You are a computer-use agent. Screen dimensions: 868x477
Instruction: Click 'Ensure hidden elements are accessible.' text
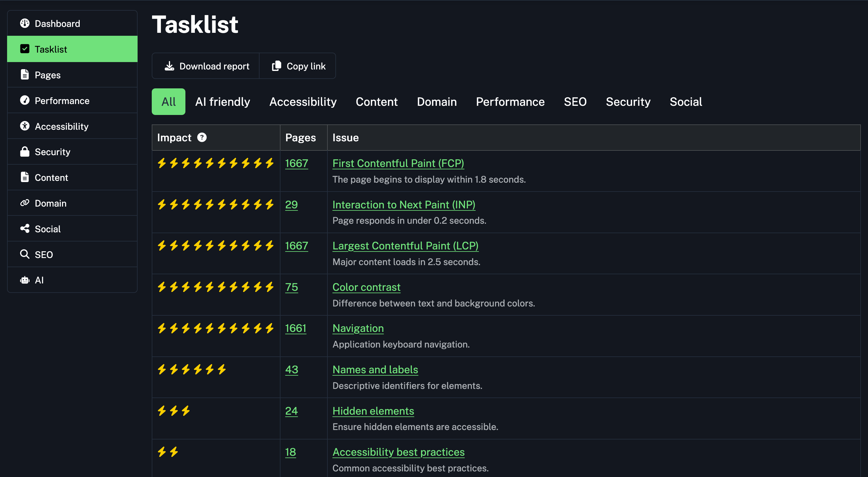click(x=415, y=427)
